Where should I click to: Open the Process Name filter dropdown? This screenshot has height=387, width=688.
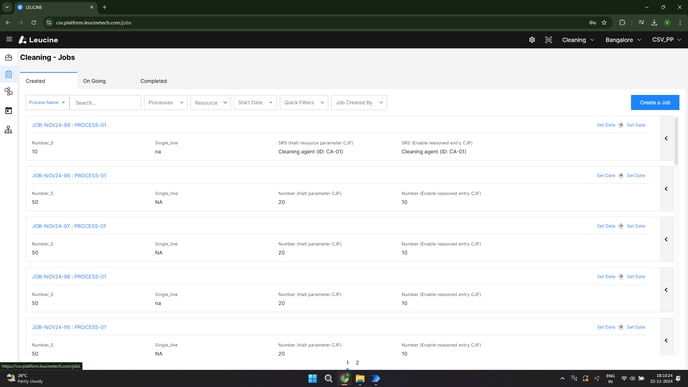47,103
